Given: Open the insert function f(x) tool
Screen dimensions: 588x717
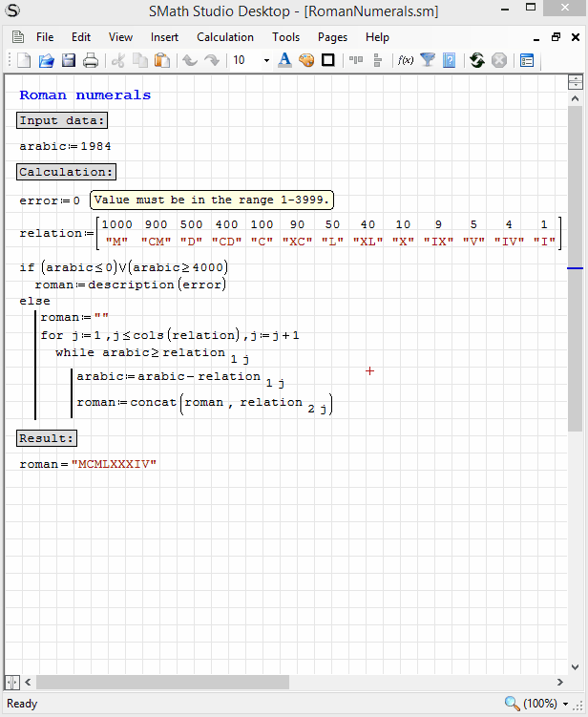Looking at the screenshot, I should (405, 60).
